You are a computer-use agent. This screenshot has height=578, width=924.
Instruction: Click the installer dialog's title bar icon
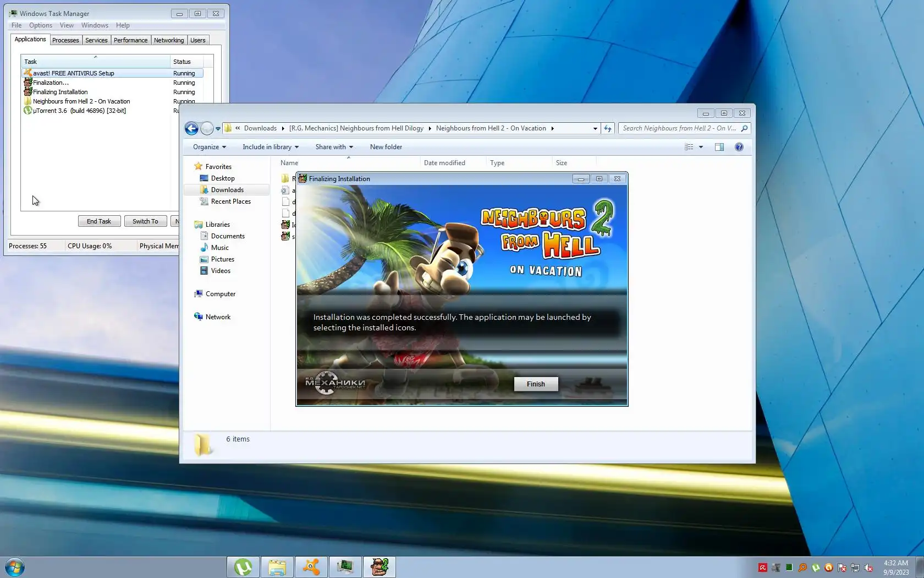coord(302,178)
